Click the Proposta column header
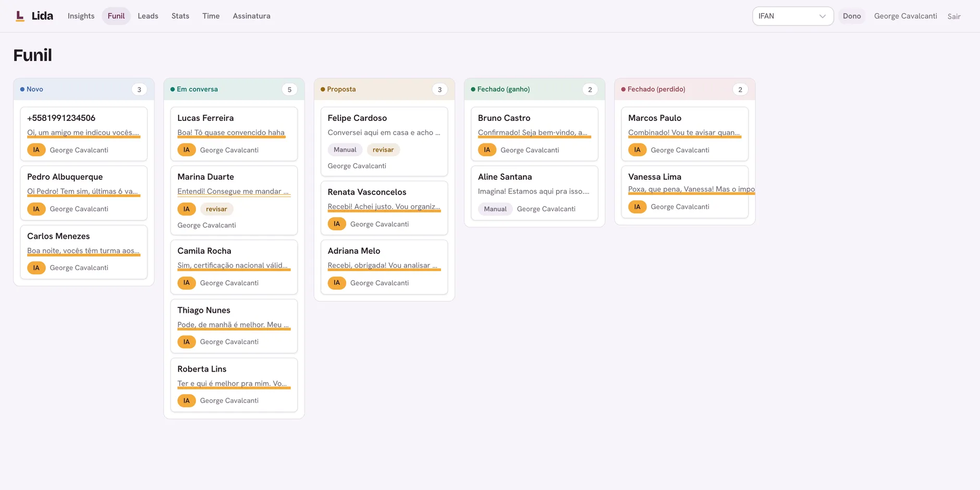The image size is (980, 490). [384, 89]
